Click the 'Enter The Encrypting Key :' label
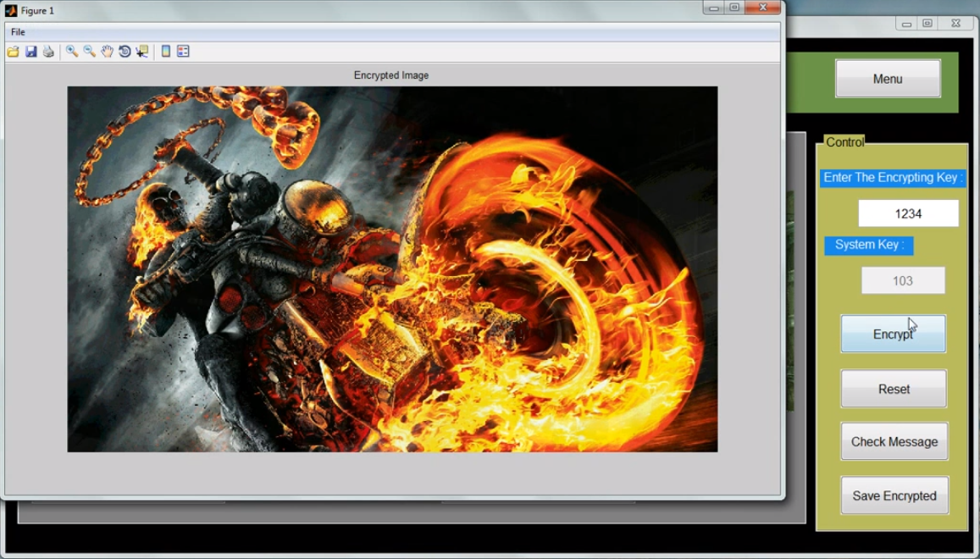This screenshot has height=559, width=980. pyautogui.click(x=893, y=178)
